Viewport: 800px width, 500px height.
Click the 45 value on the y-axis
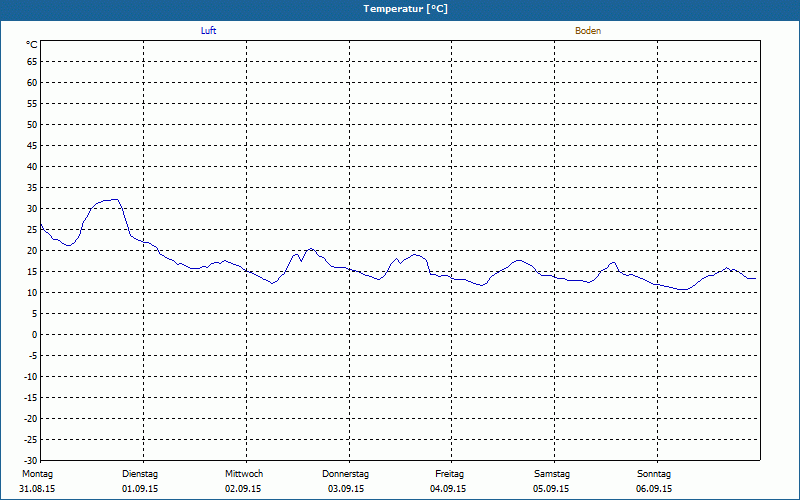[x=32, y=145]
